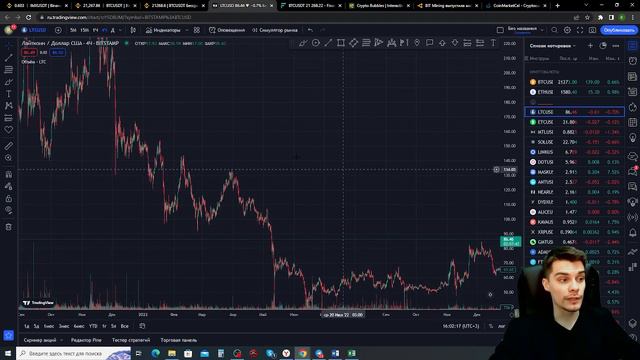Toggle hide all drawings eye icon
Screen dimensions: 640x360
(9, 210)
